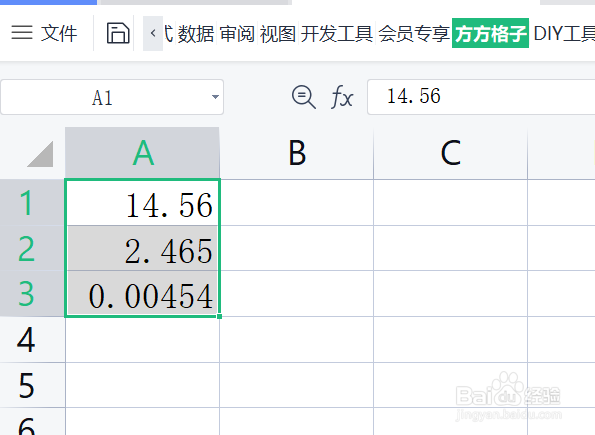
Task: Open the 文件 hamburger menu
Action: click(x=44, y=33)
